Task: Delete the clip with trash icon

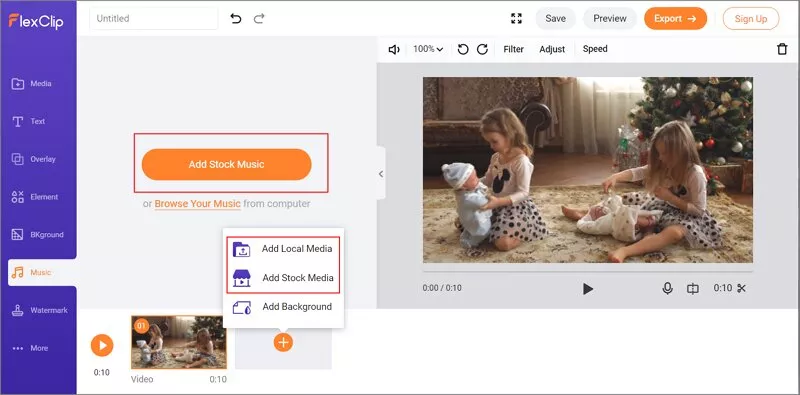Action: tap(782, 49)
